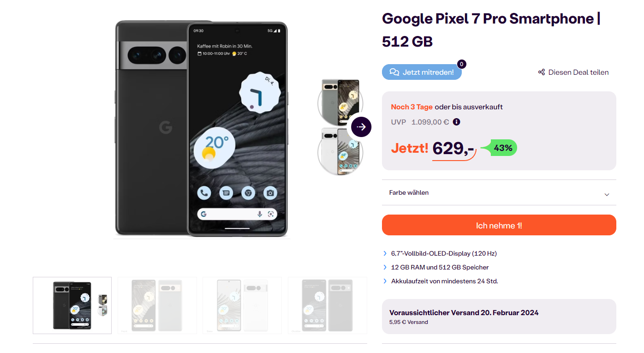Click the share icon beside Diesen Deal teilen
The width and height of the screenshot is (644, 353).
[542, 72]
